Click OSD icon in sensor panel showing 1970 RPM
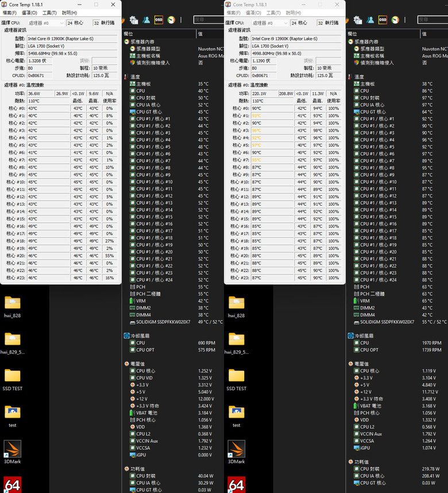The width and height of the screenshot is (448, 493). click(383, 20)
